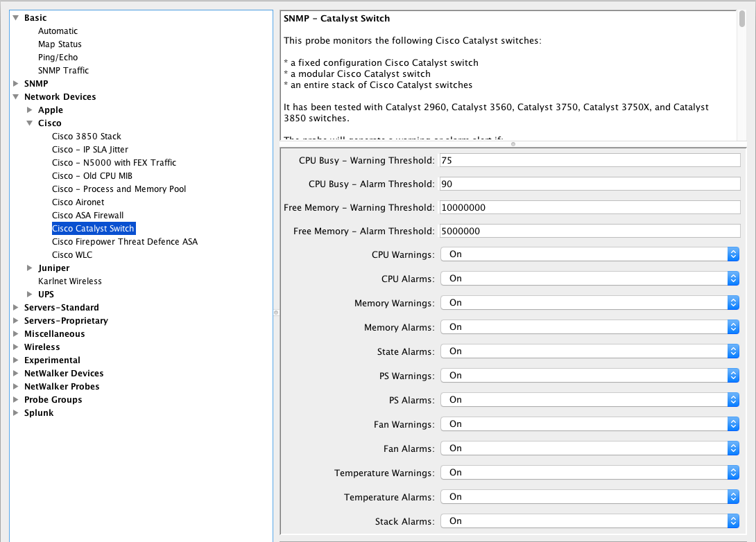The width and height of the screenshot is (756, 542).
Task: Change the Temperature Alarms selector
Action: [590, 497]
